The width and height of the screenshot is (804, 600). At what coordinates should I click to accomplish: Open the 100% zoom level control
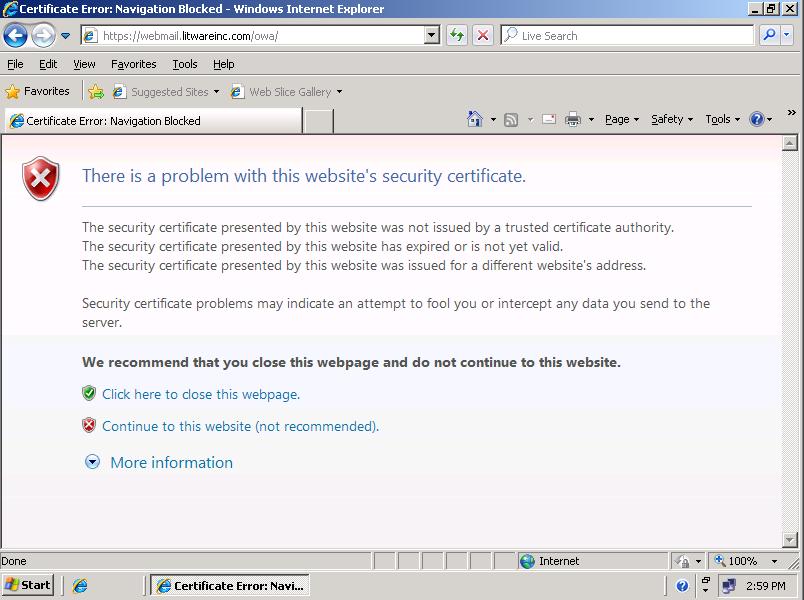746,561
